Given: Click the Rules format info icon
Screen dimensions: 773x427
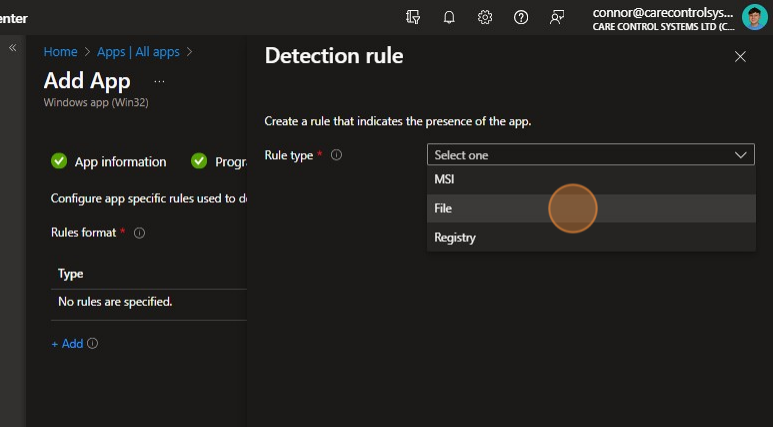Looking at the screenshot, I should [x=139, y=233].
